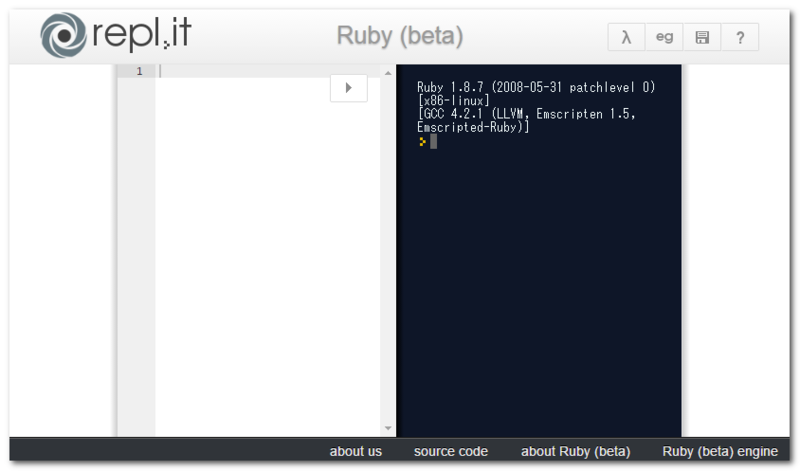Click the Ruby (beta) page title

(400, 36)
